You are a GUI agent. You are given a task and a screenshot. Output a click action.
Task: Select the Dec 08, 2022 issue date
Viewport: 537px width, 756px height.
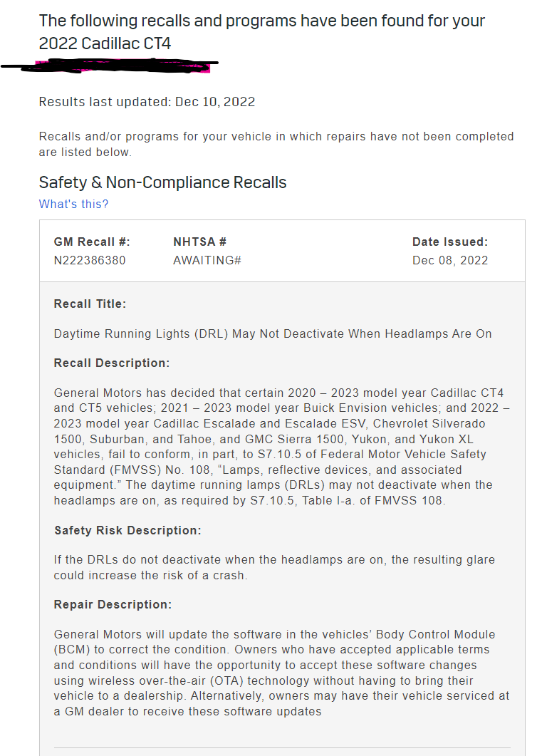[x=450, y=260]
